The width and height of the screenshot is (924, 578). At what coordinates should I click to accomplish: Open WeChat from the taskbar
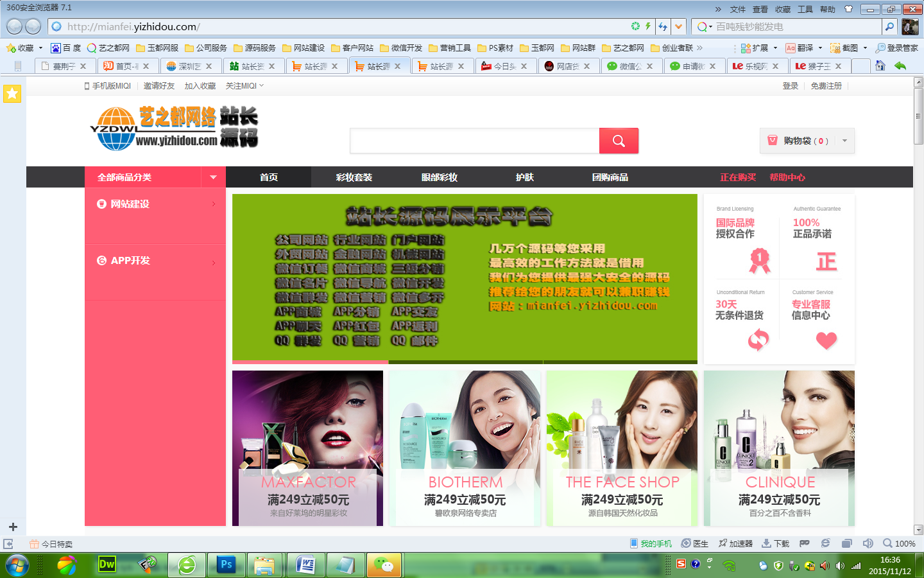pyautogui.click(x=384, y=565)
